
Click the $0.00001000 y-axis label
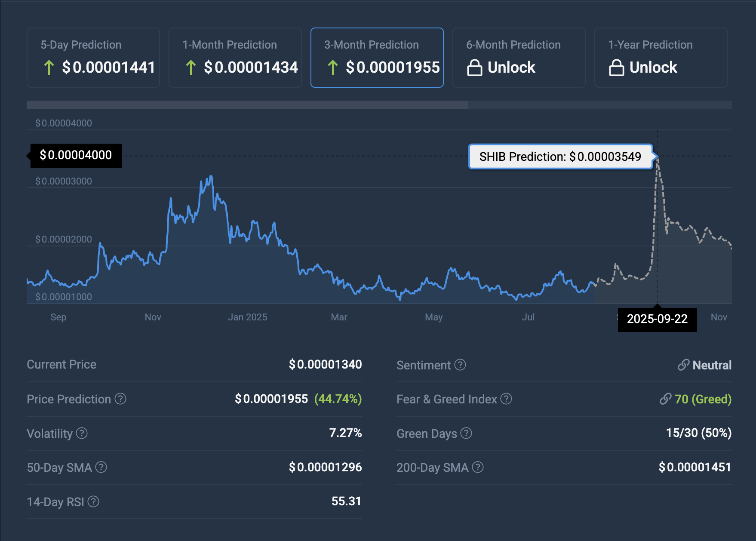click(x=64, y=297)
